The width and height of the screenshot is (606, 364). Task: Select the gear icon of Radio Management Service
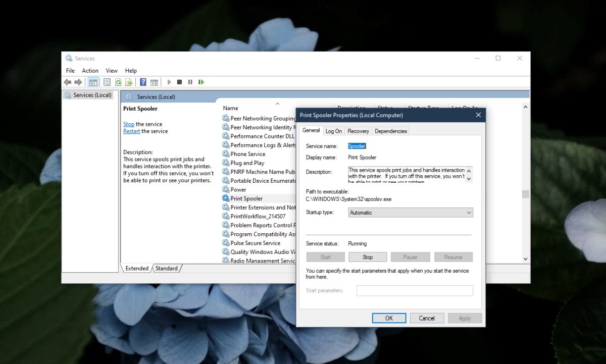[x=226, y=261]
